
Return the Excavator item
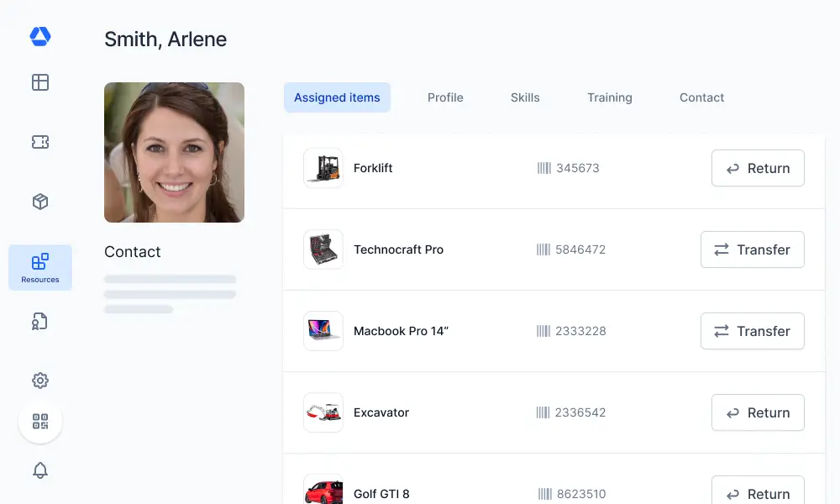click(x=758, y=412)
